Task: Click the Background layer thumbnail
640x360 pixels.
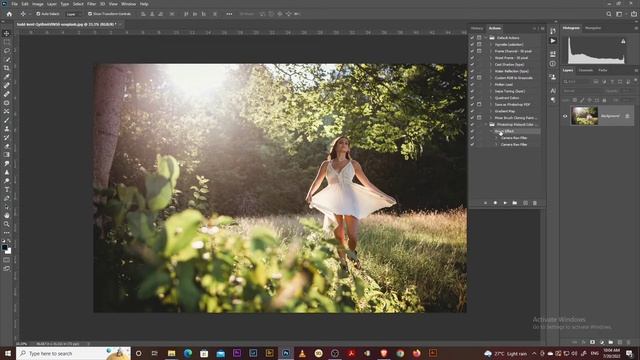Action: [x=584, y=116]
